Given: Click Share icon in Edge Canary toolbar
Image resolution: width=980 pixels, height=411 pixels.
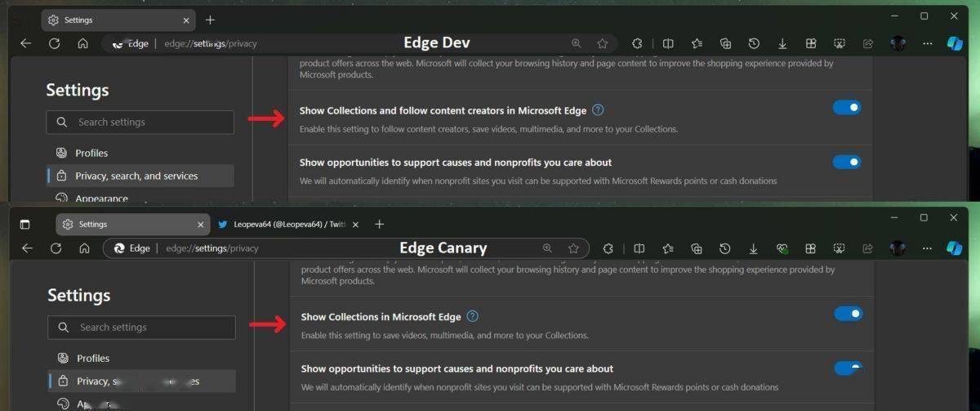Looking at the screenshot, I should 868,248.
